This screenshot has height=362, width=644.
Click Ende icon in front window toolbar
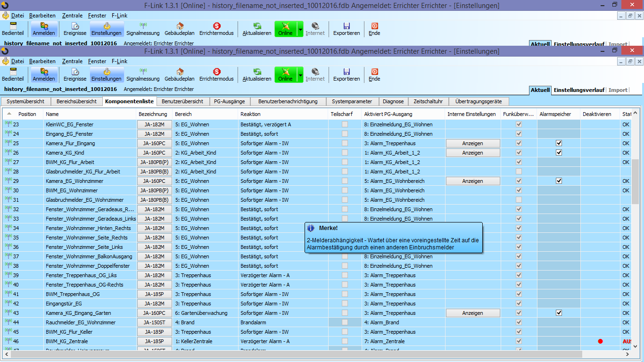click(x=374, y=74)
